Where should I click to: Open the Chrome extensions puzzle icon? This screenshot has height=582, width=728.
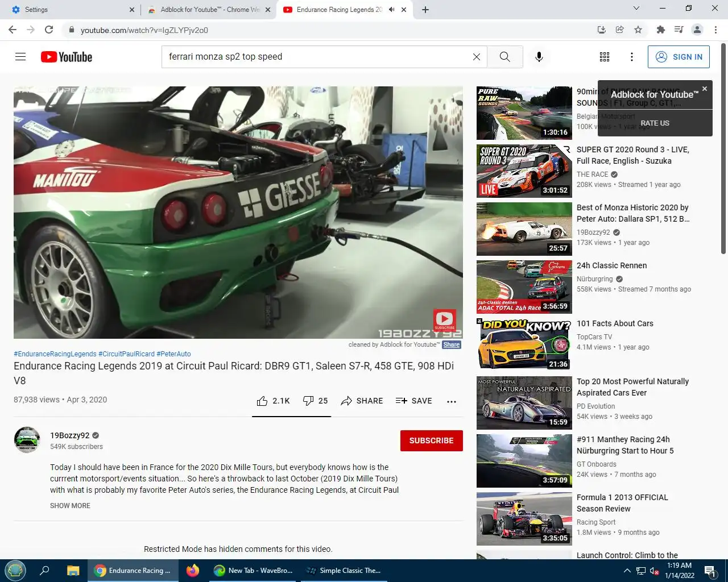(660, 30)
